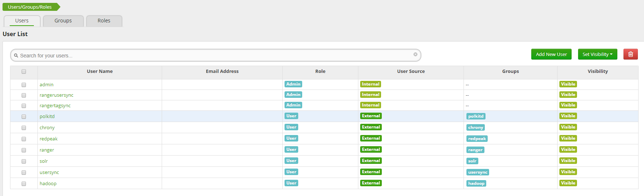
Task: Click the Visible badge for admin user
Action: pyautogui.click(x=568, y=84)
